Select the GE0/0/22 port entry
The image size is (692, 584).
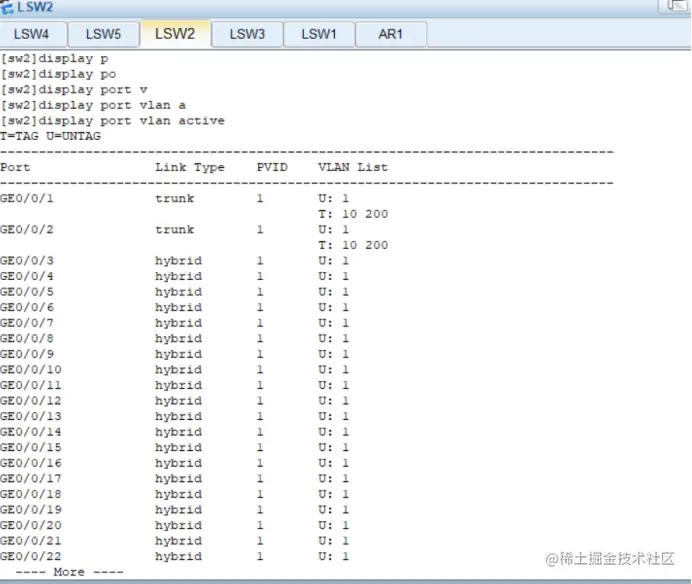coord(31,556)
